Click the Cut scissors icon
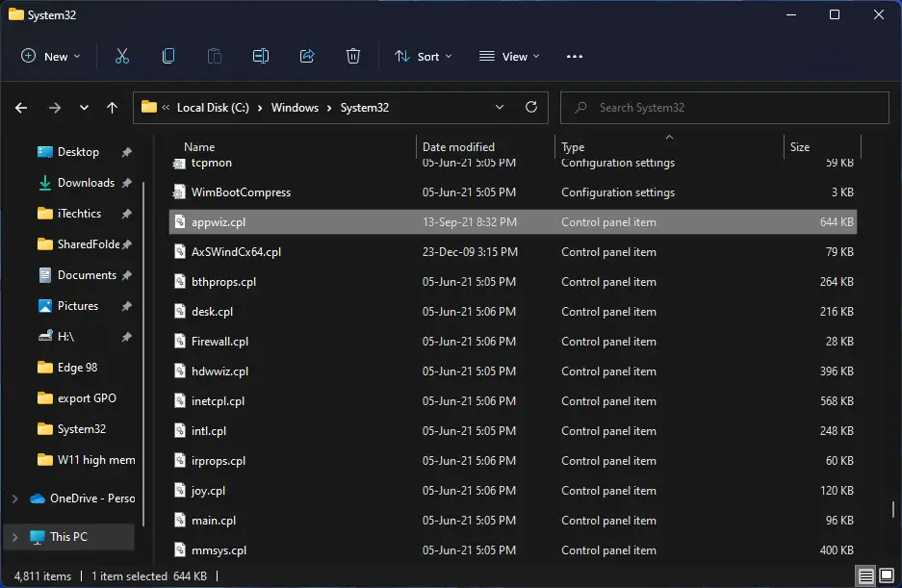 [122, 57]
